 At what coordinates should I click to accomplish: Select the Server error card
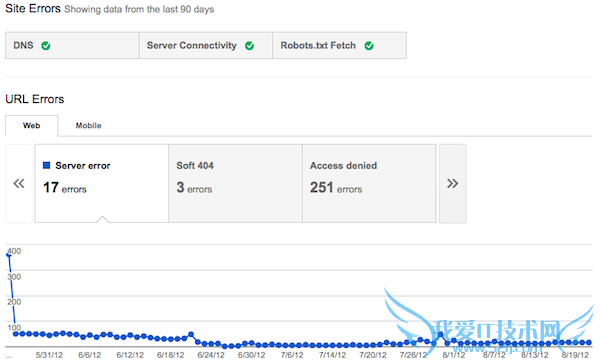pyautogui.click(x=102, y=183)
